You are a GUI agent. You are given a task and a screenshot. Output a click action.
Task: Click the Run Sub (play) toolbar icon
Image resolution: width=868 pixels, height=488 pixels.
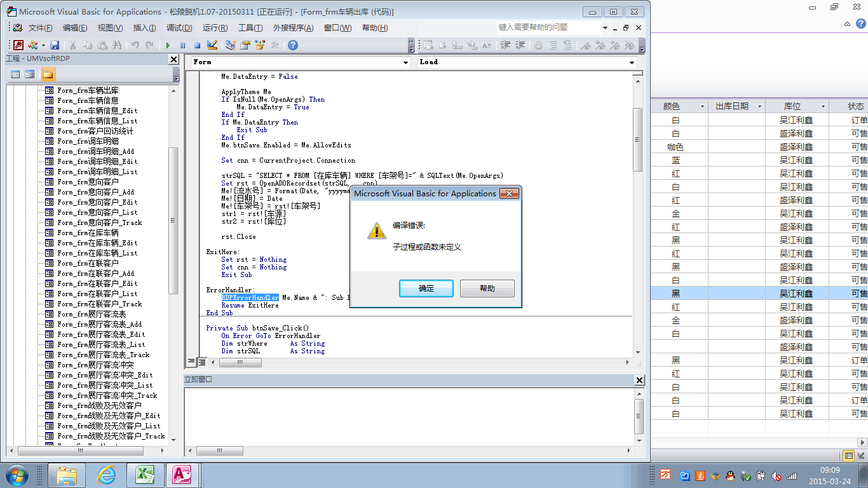coord(168,45)
